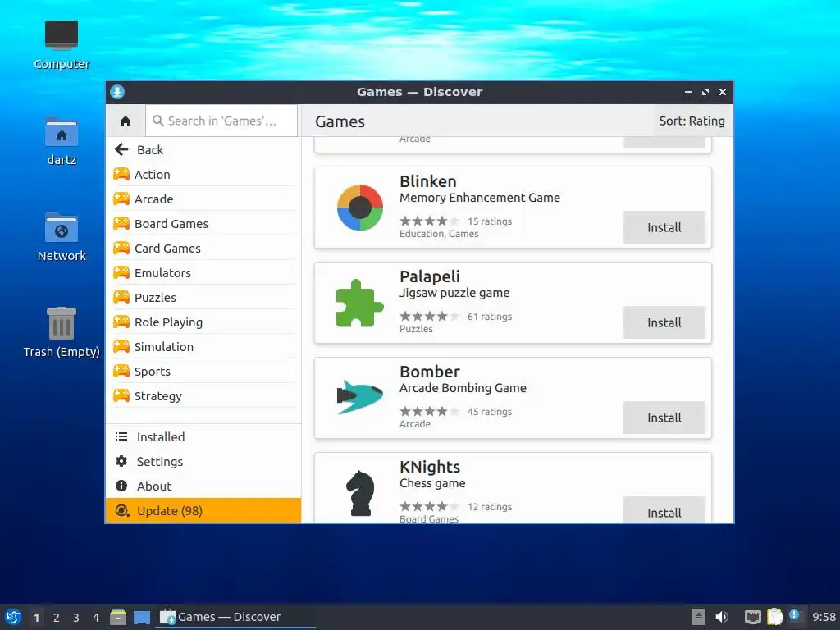Minimize the Discover window

(x=688, y=92)
